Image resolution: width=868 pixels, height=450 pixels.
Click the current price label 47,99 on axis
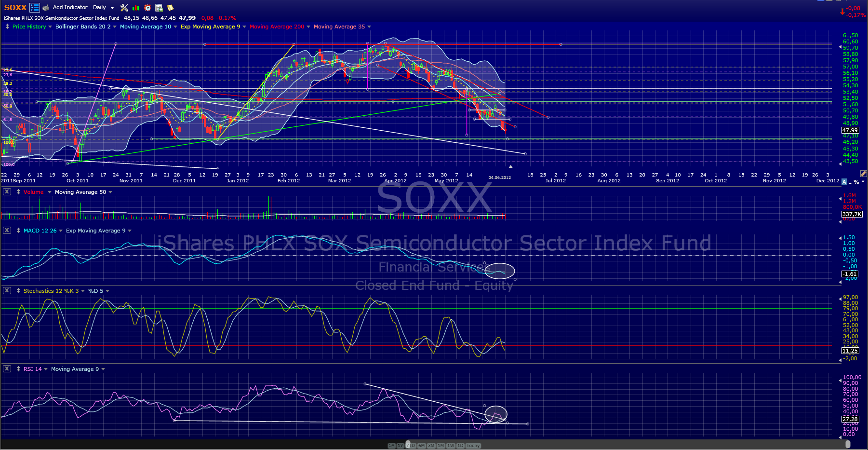[850, 130]
